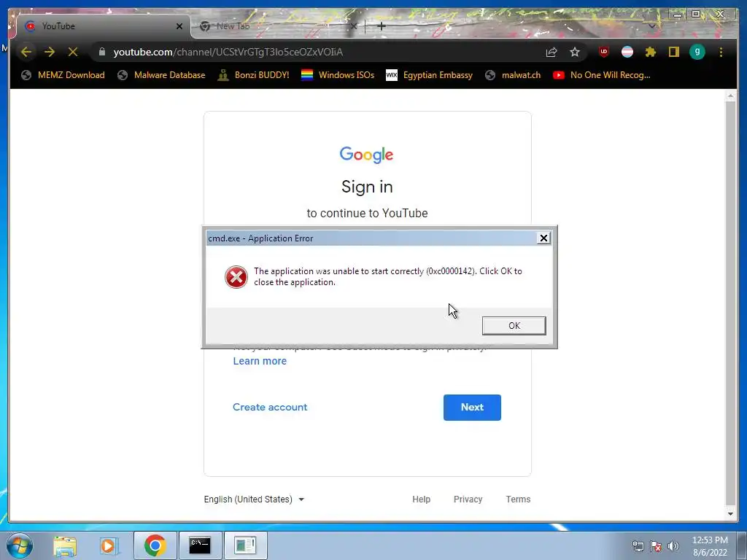This screenshot has height=560, width=747.
Task: Open No One Will Recog... bookmark
Action: pos(602,75)
